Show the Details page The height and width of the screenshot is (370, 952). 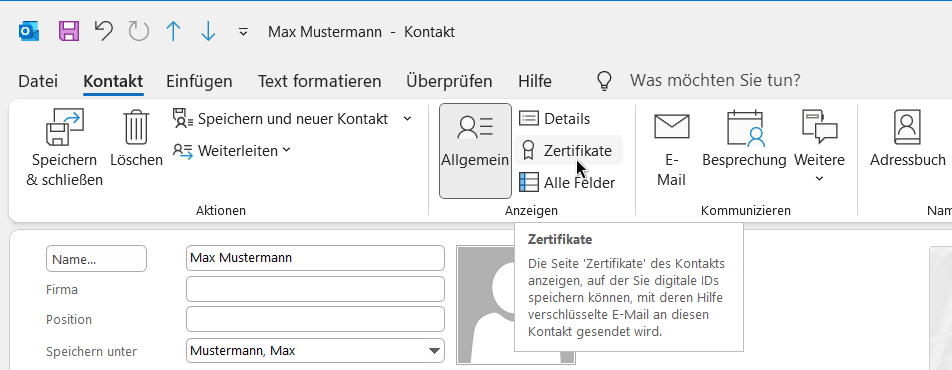point(554,118)
